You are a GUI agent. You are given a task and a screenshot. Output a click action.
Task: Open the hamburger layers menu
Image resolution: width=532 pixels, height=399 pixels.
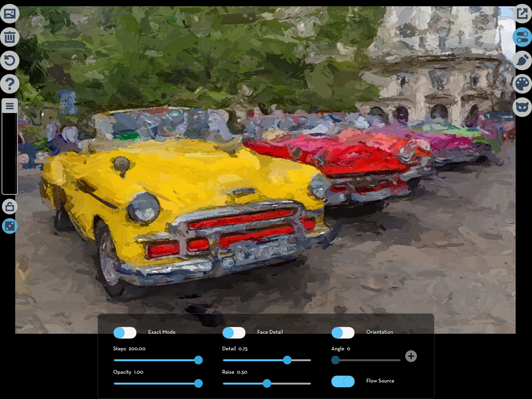tap(10, 106)
